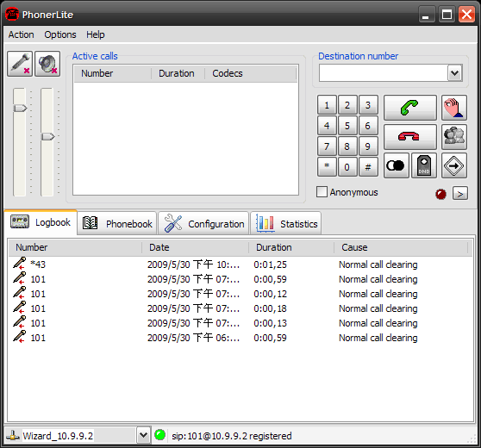Image resolution: width=481 pixels, height=448 pixels.
Task: Dial digit 4 on keypad
Action: pyautogui.click(x=327, y=126)
